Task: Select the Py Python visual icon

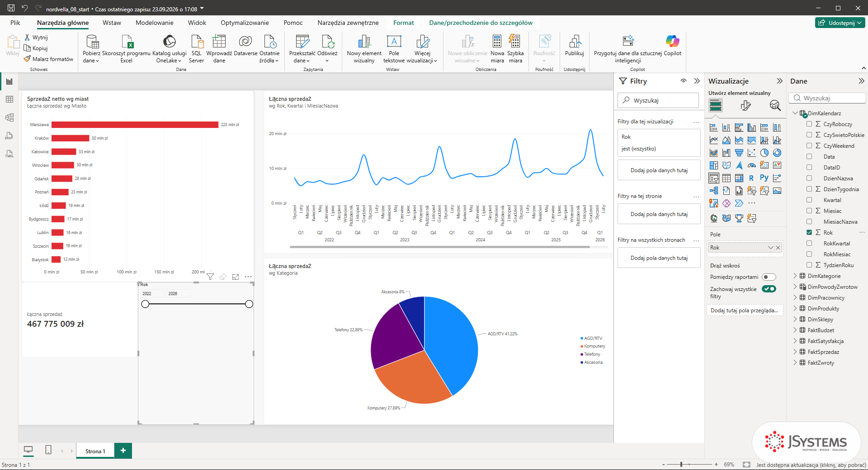Action: point(764,178)
